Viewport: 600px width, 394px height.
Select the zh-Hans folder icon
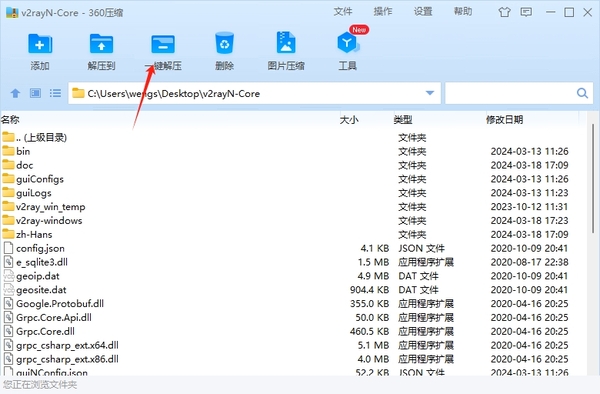8,234
